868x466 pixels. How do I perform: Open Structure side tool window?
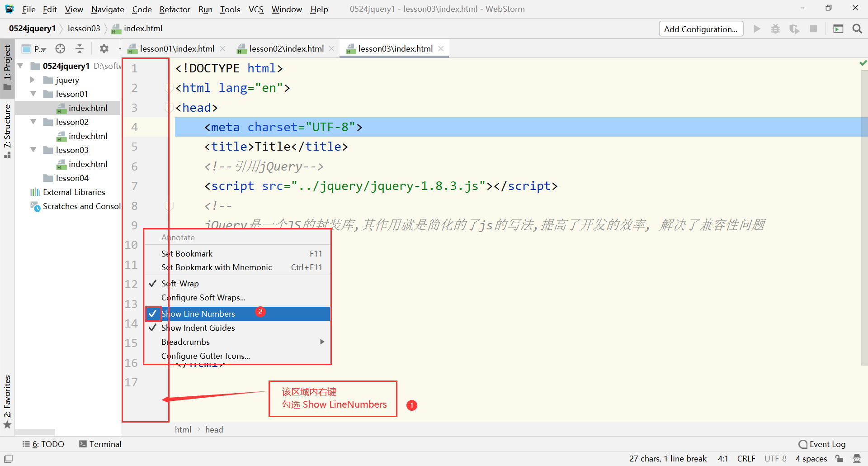pos(7,131)
